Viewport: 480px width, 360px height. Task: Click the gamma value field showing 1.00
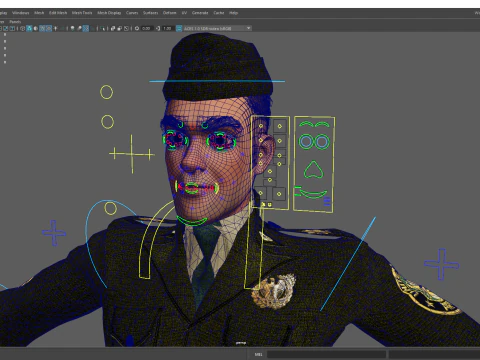(x=167, y=28)
